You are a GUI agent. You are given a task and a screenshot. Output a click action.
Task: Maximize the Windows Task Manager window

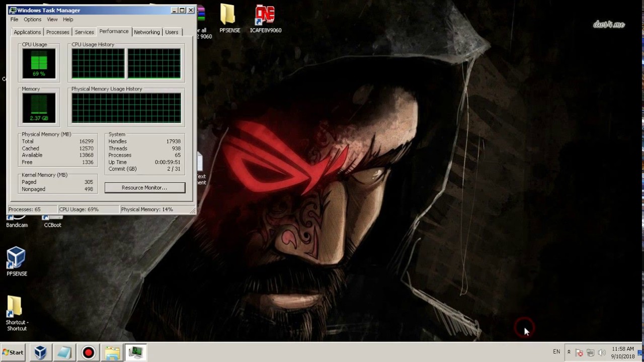point(182,10)
